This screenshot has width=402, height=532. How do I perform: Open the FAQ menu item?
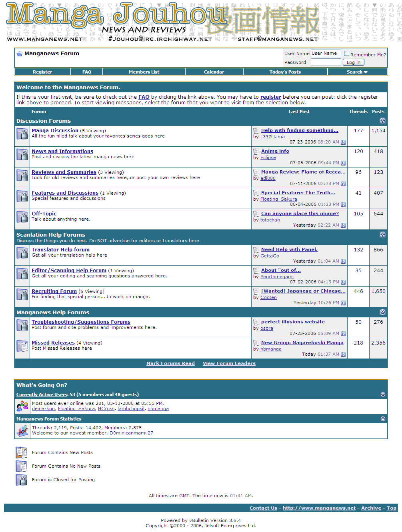coord(87,72)
